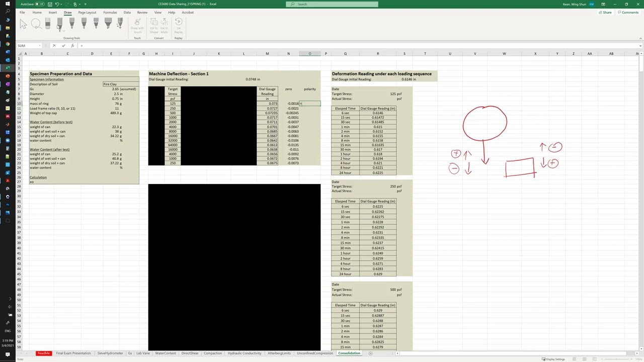Switch to the ReadMe sheet
The height and width of the screenshot is (362, 644).
[x=44, y=353]
